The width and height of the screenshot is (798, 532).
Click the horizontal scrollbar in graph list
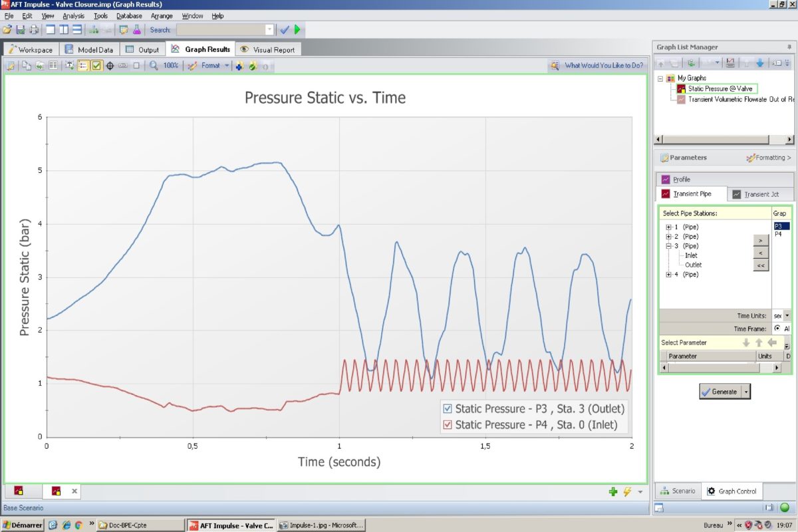click(x=724, y=140)
